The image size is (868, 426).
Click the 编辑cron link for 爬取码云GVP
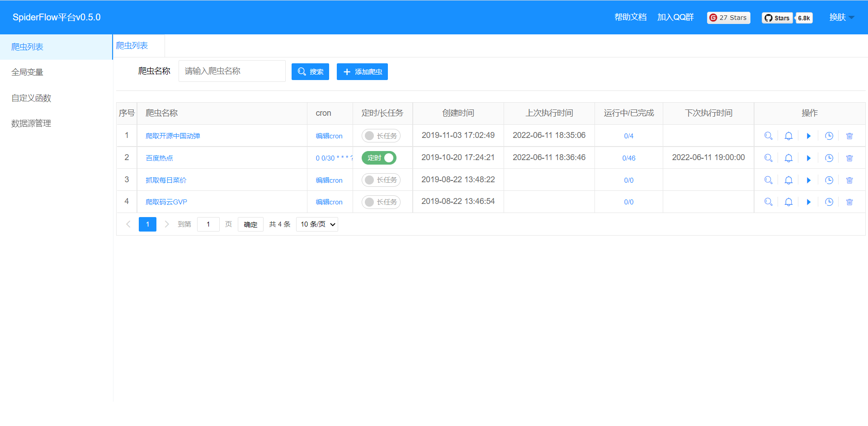coord(329,202)
